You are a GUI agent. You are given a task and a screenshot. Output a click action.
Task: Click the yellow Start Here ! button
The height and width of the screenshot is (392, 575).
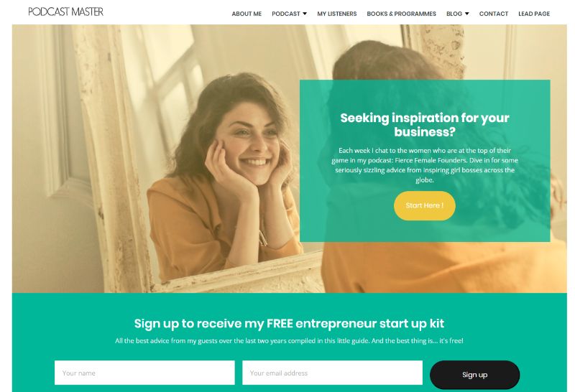point(425,205)
